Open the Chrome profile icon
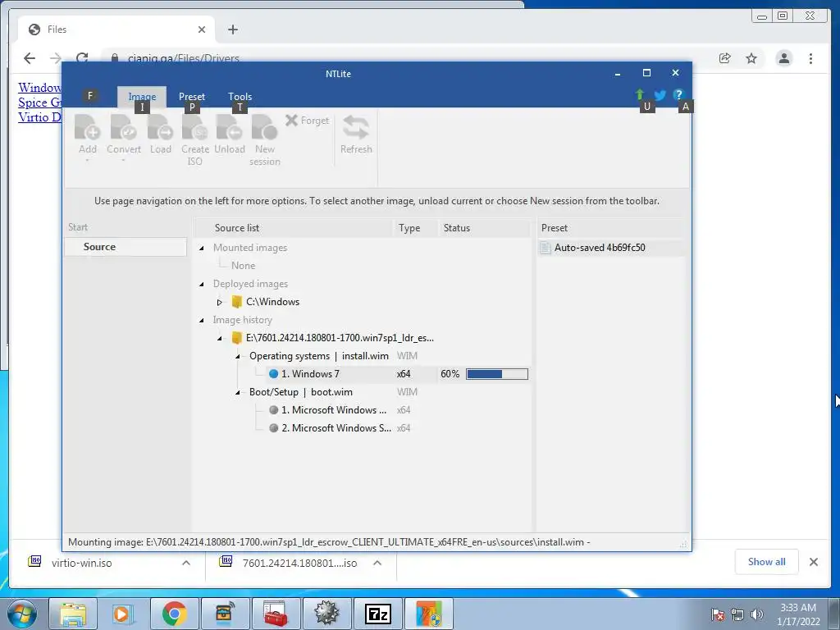This screenshot has height=630, width=840. [784, 58]
